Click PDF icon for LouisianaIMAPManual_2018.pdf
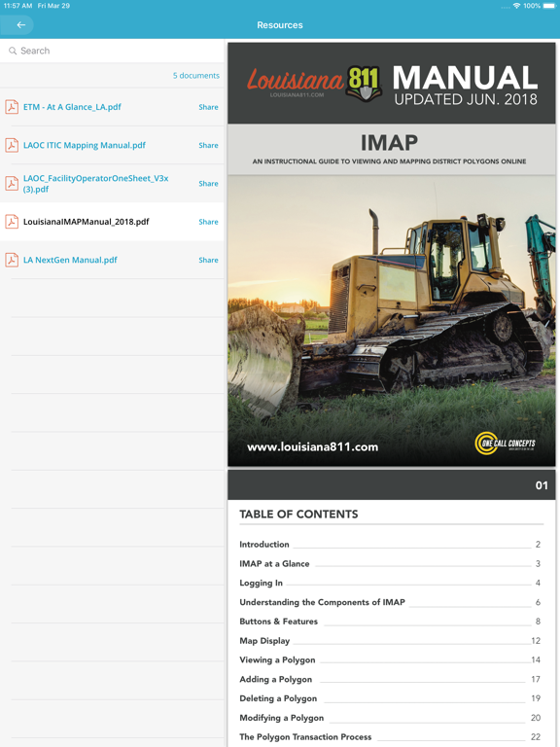The image size is (560, 747). (x=12, y=222)
